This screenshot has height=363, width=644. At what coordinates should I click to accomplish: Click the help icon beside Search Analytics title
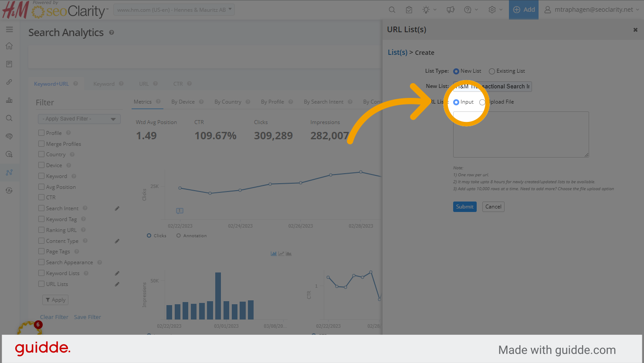[112, 33]
